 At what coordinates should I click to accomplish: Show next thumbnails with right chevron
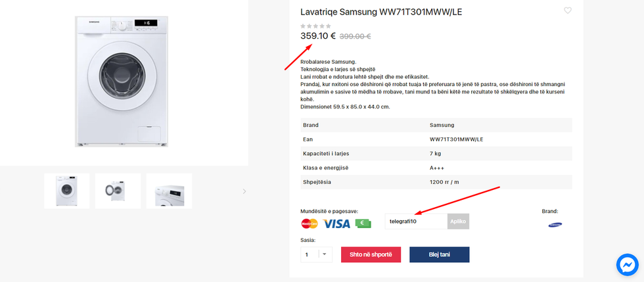pyautogui.click(x=244, y=191)
